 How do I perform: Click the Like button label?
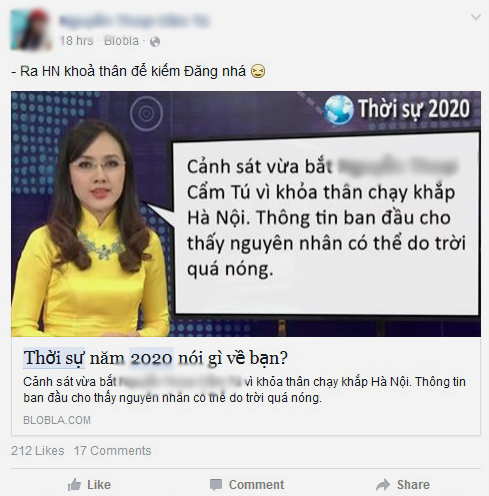tap(99, 485)
